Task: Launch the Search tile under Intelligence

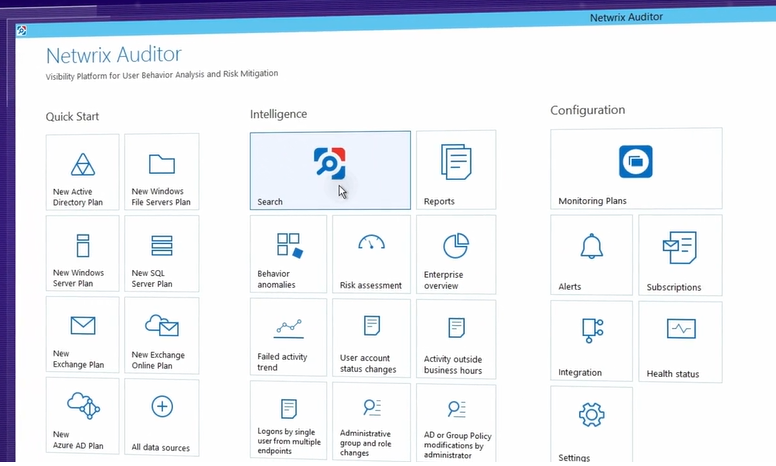Action: [330, 170]
